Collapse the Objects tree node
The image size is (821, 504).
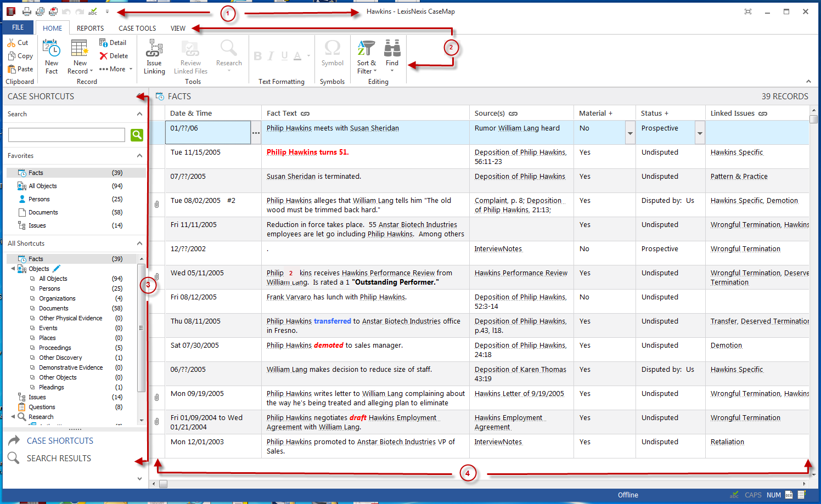[13, 269]
